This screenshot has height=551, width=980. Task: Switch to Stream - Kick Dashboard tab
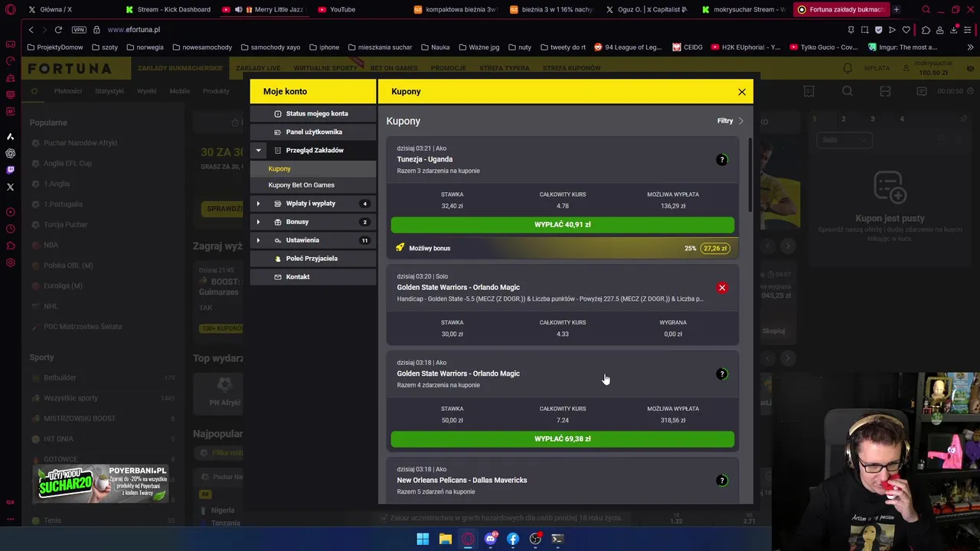(168, 9)
